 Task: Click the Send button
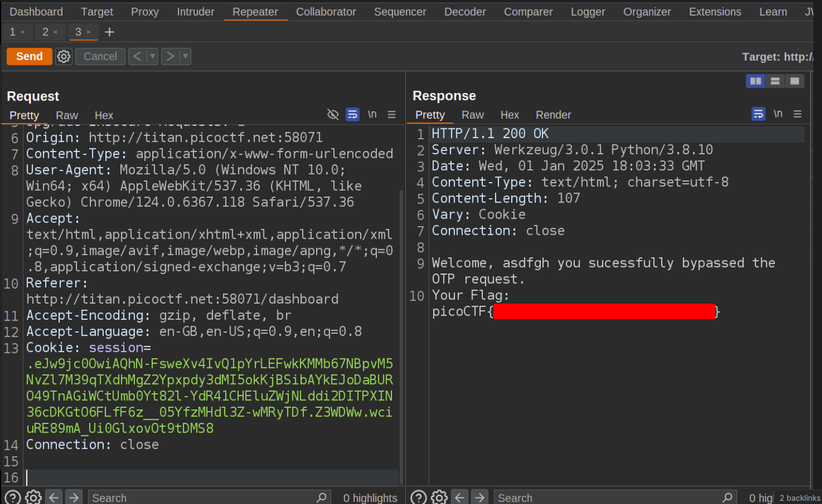click(29, 56)
